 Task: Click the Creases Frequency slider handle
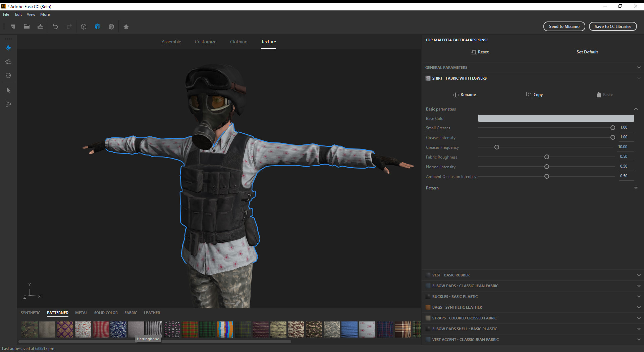pos(497,147)
